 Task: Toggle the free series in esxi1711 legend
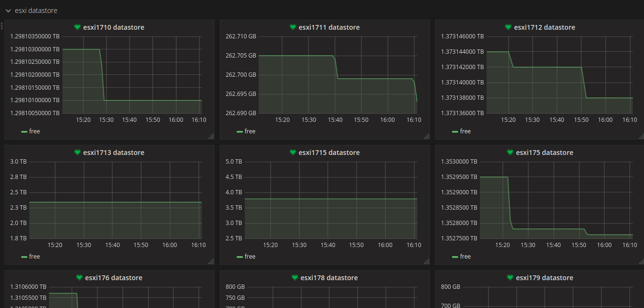pos(250,131)
